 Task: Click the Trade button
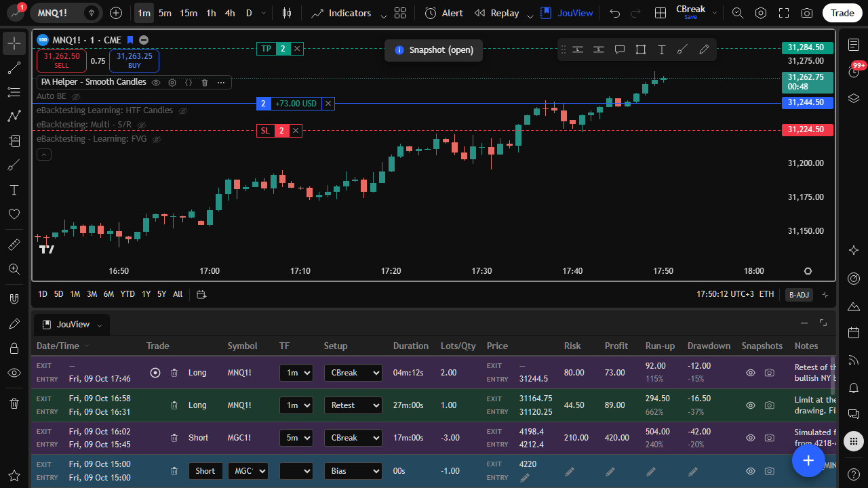click(x=842, y=13)
